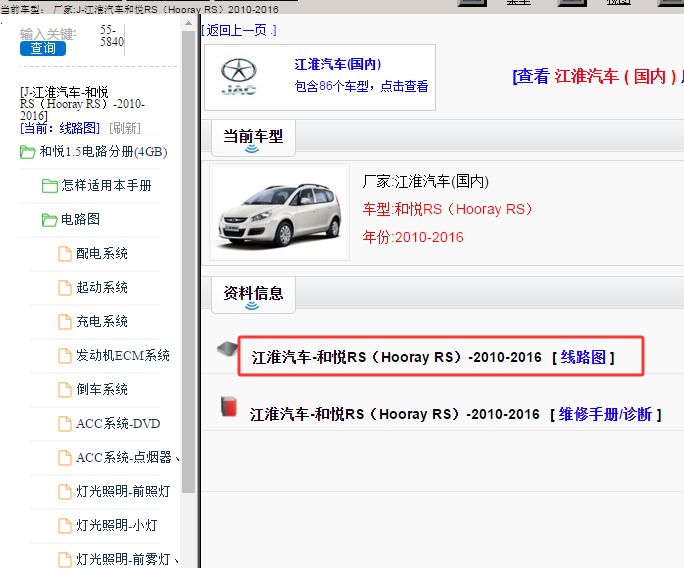
Task: Open the 维修手册/诊断 repair manual link
Action: [605, 414]
